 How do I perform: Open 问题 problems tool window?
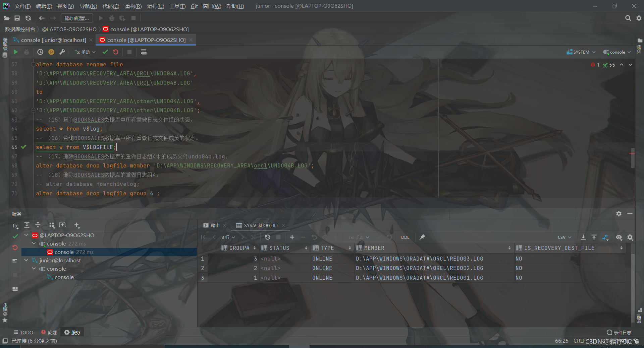pos(49,332)
